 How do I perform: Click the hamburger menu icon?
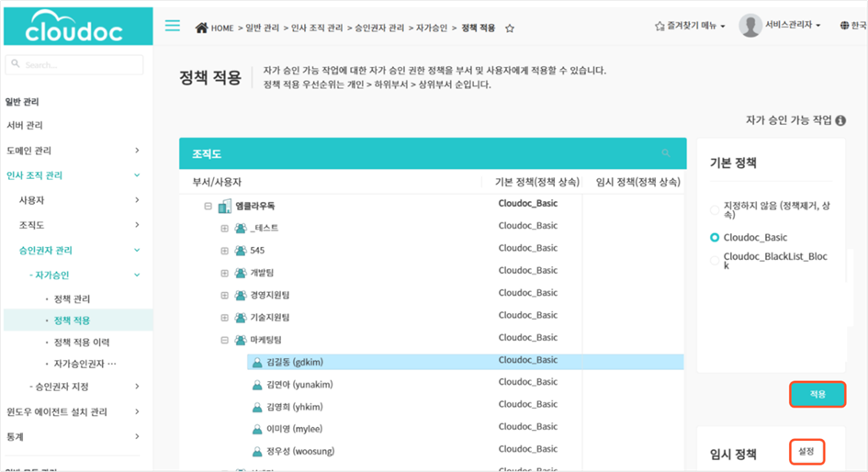point(172,26)
